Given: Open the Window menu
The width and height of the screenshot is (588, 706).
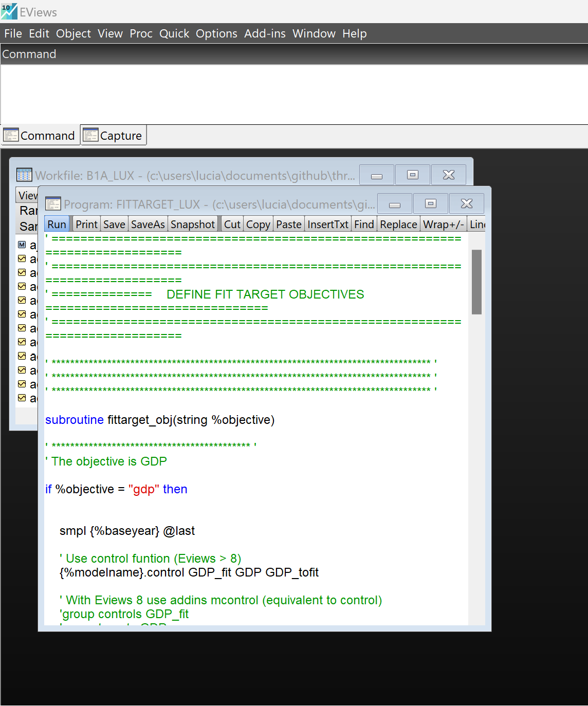Looking at the screenshot, I should point(314,33).
